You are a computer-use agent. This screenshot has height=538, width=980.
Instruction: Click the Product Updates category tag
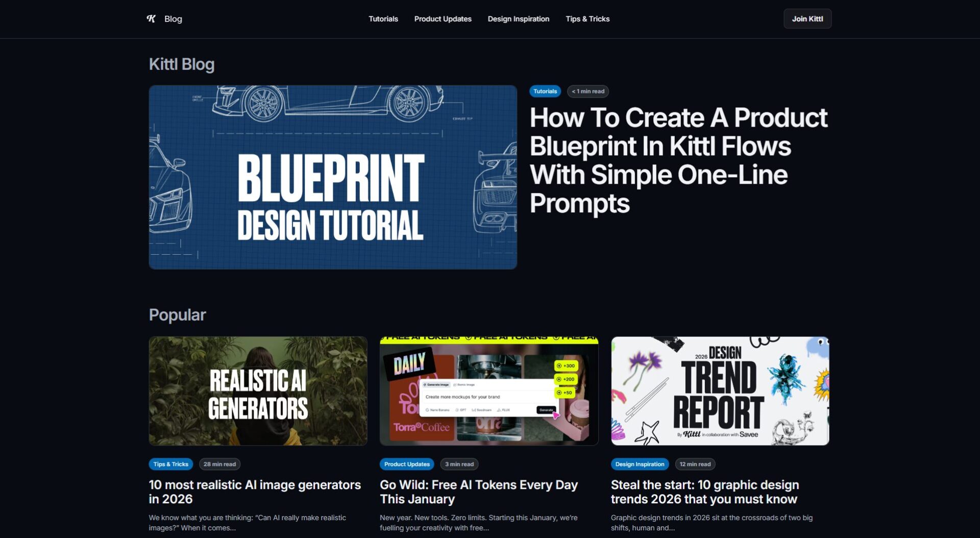(x=406, y=464)
